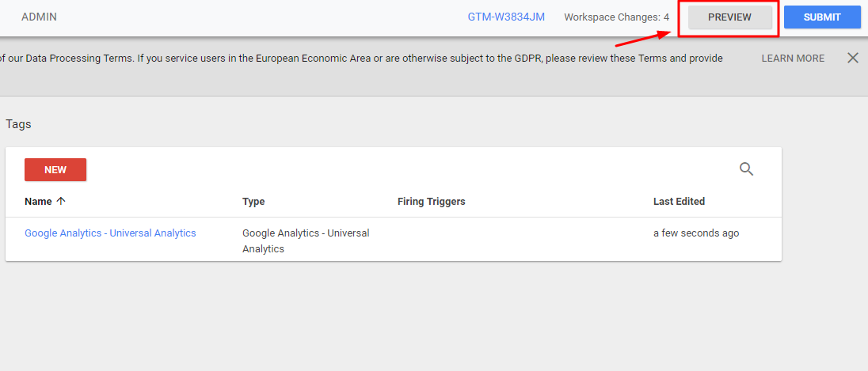
Task: Select the Firing Triggers column header
Action: [x=432, y=201]
